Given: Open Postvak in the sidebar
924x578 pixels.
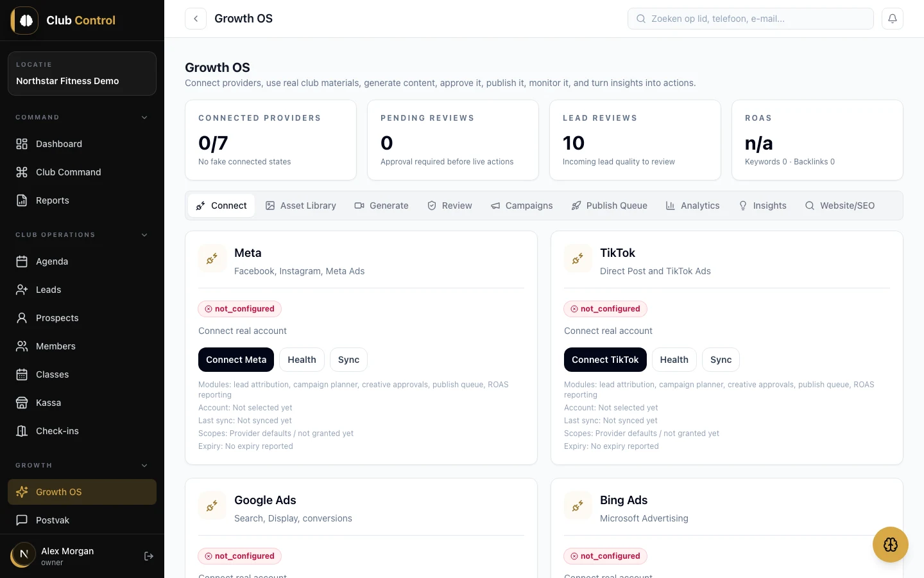Looking at the screenshot, I should click(82, 520).
